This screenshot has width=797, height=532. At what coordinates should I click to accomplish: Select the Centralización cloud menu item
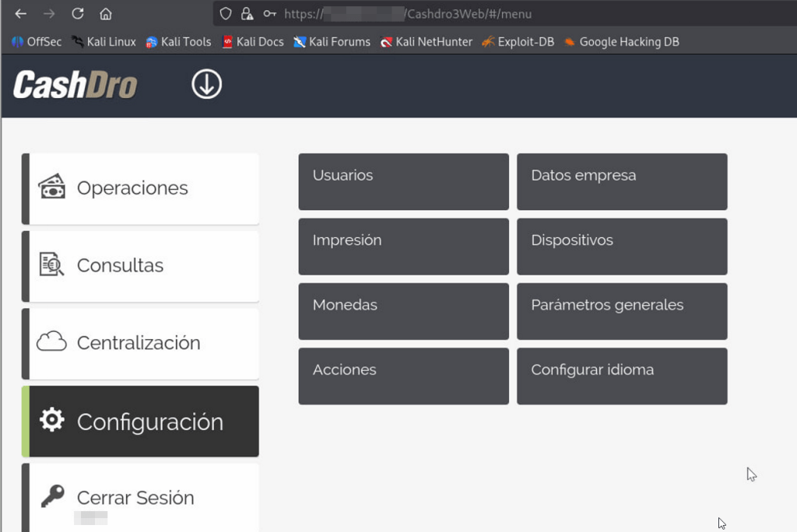(x=140, y=344)
